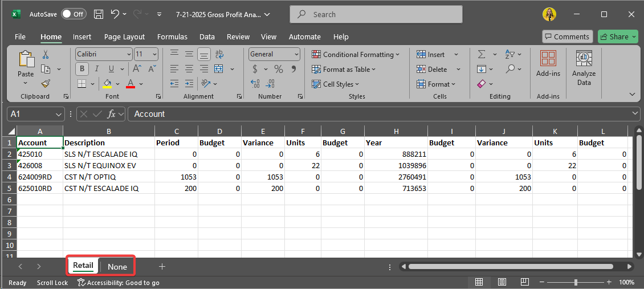Viewport: 644px width, 289px height.
Task: Open the Comments pane button
Action: tap(567, 36)
